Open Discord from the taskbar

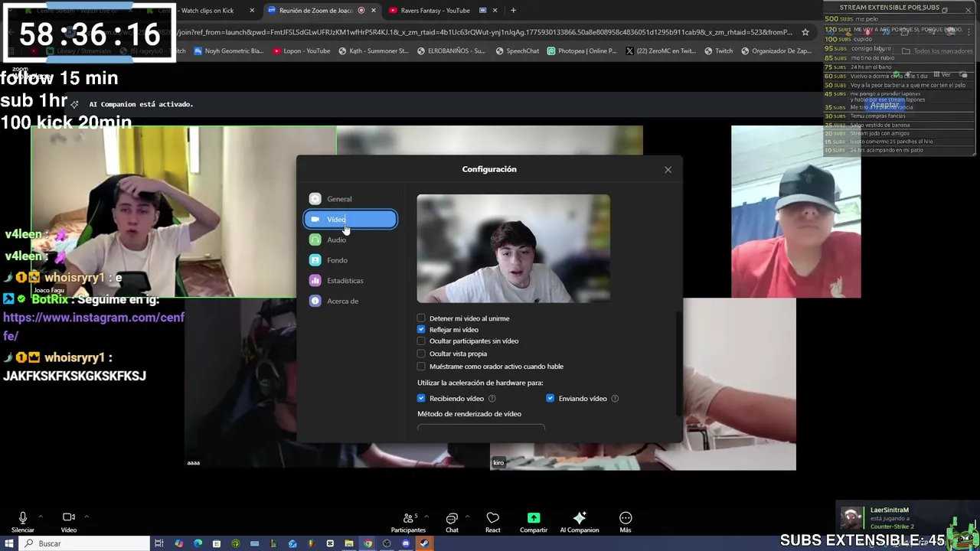[x=406, y=543]
